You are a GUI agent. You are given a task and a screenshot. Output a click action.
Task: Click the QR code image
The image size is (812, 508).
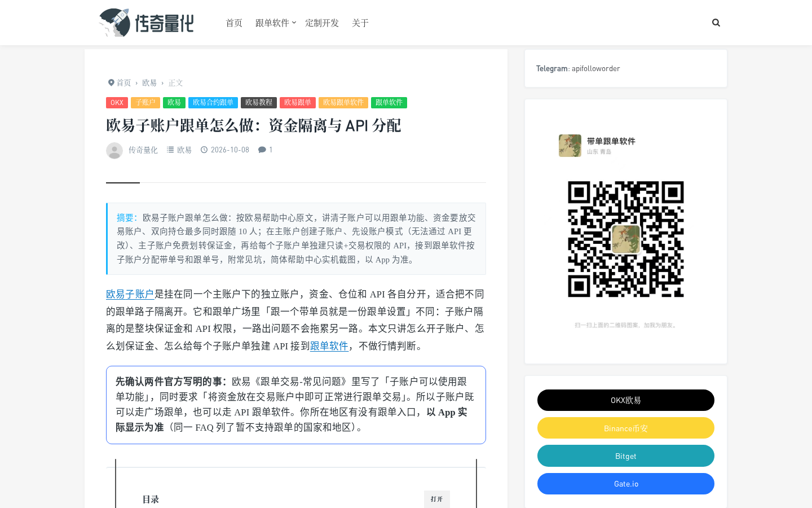click(626, 239)
